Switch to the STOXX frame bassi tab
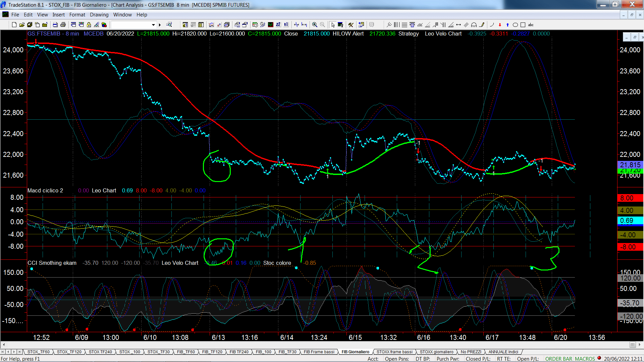 (394, 352)
